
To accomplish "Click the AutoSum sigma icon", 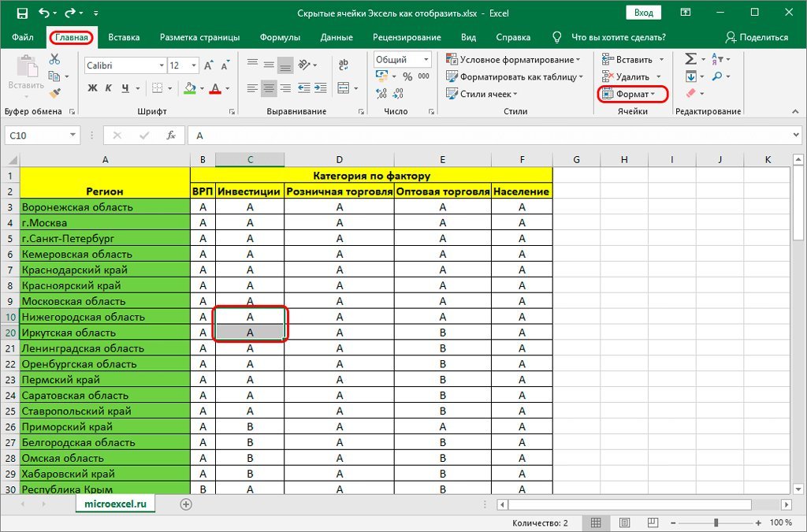I will 690,59.
